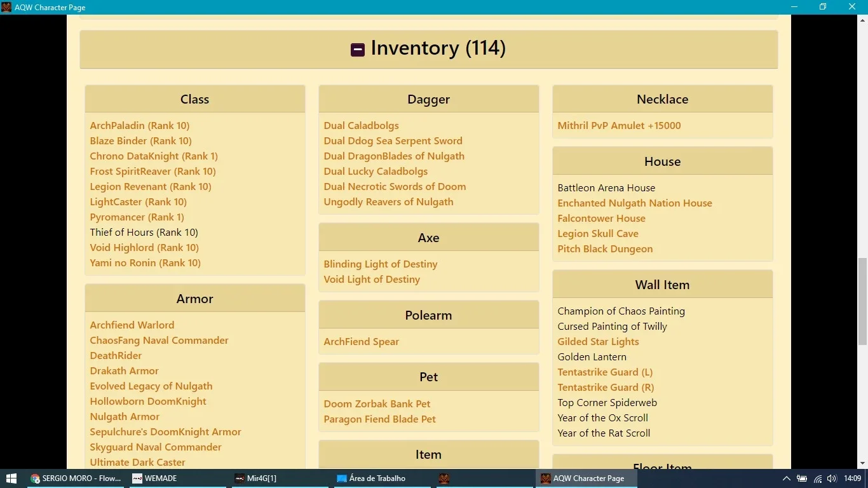The image size is (868, 488).
Task: Open Enchanted Nulgath Nation House link
Action: coord(635,203)
